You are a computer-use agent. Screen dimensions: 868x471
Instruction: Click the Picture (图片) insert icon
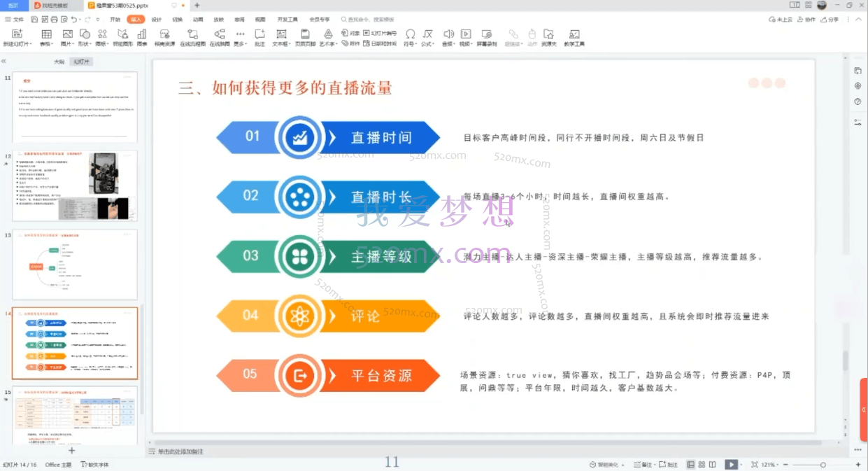click(x=67, y=34)
